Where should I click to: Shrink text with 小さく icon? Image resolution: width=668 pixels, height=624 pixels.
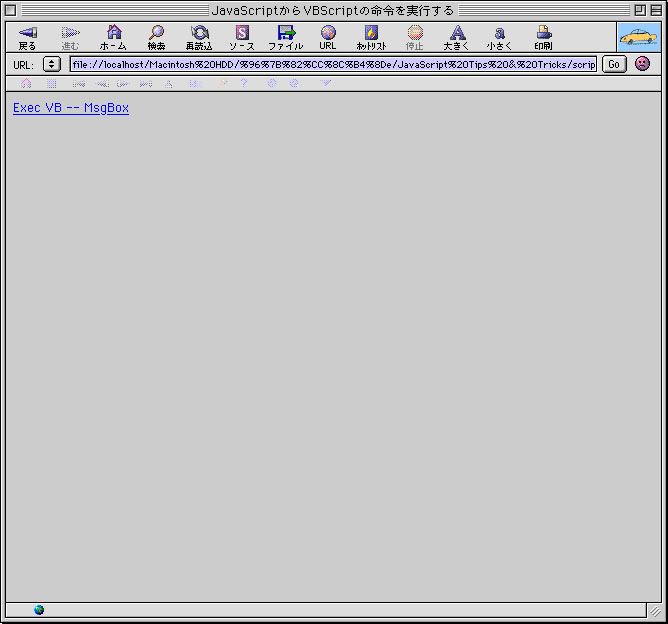500,38
